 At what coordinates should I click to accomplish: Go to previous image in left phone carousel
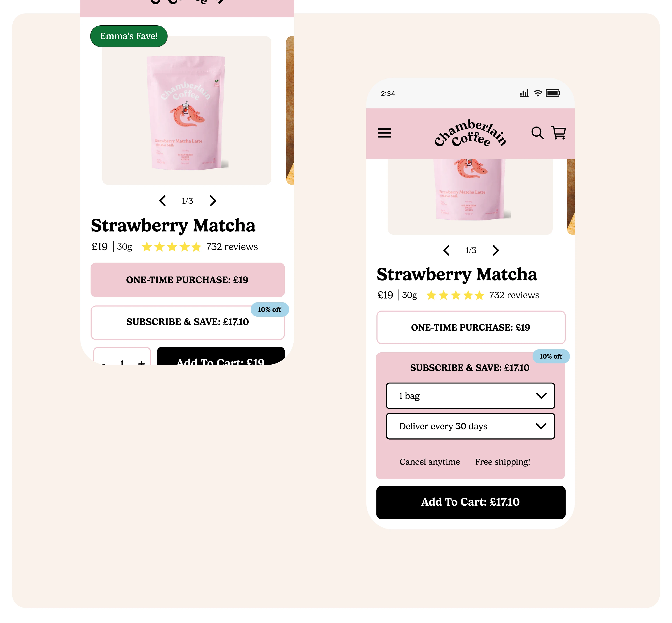(163, 201)
